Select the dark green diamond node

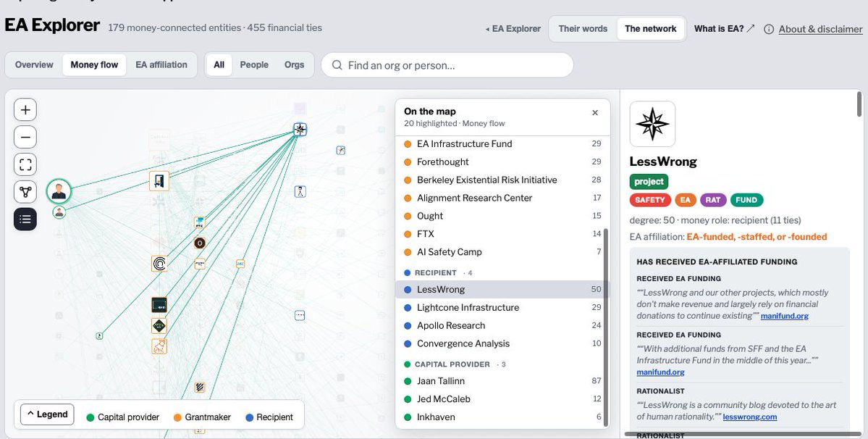159,326
